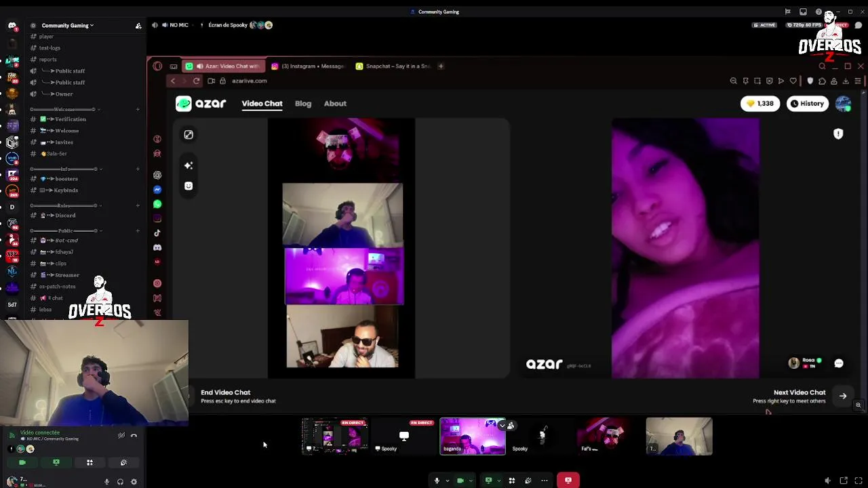Click the browser back arrow

coord(173,81)
